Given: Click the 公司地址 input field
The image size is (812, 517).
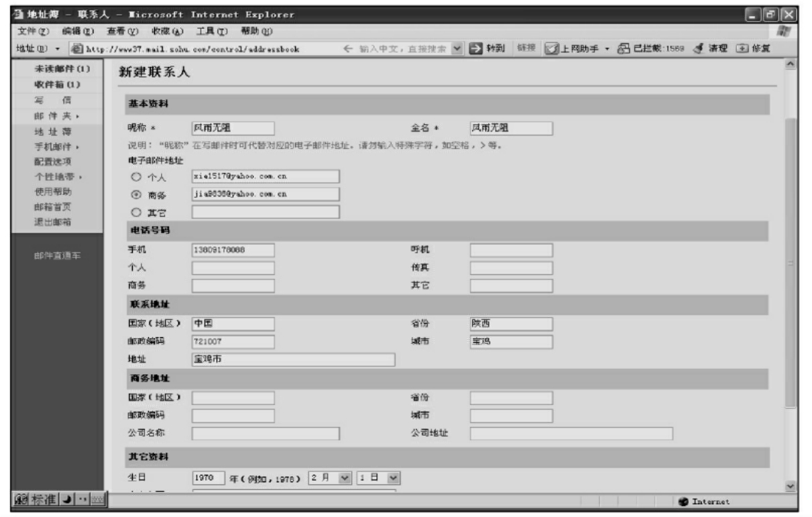Looking at the screenshot, I should pos(571,433).
